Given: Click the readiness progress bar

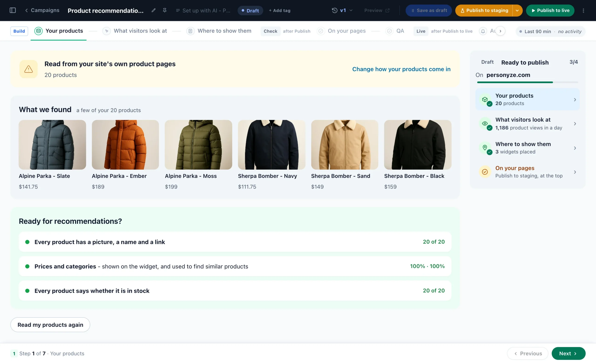Looking at the screenshot, I should tap(528, 82).
